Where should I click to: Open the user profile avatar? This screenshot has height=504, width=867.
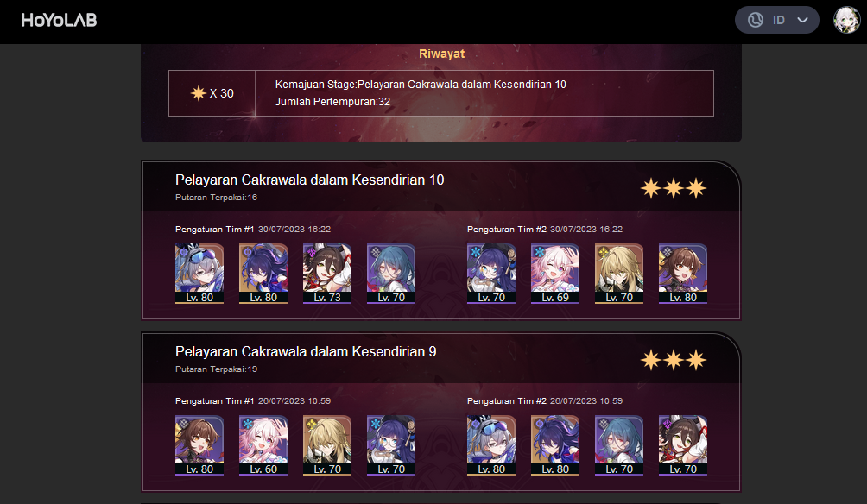[846, 20]
